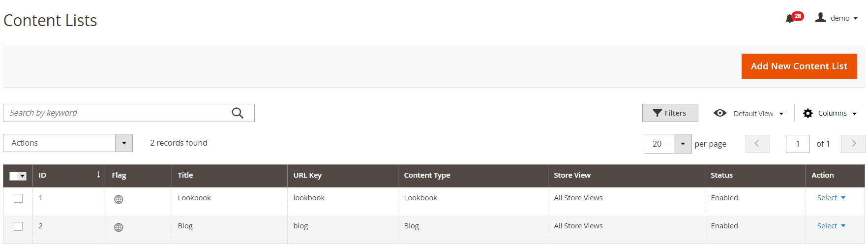
Task: Open the demo user account menu
Action: point(836,18)
